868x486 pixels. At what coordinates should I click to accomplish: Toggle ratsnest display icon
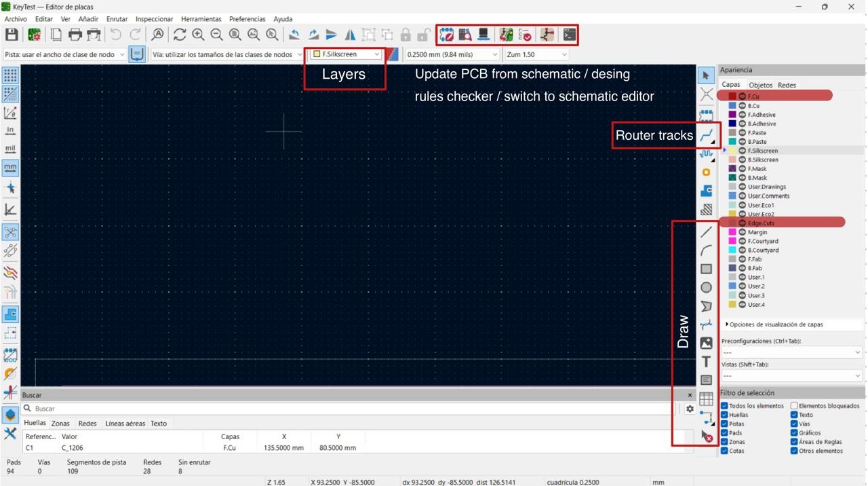10,232
